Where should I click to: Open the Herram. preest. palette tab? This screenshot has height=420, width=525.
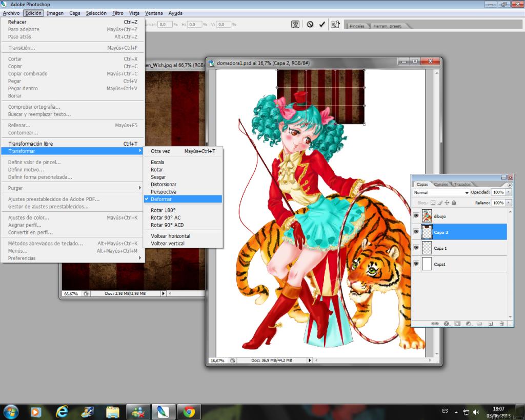point(388,26)
